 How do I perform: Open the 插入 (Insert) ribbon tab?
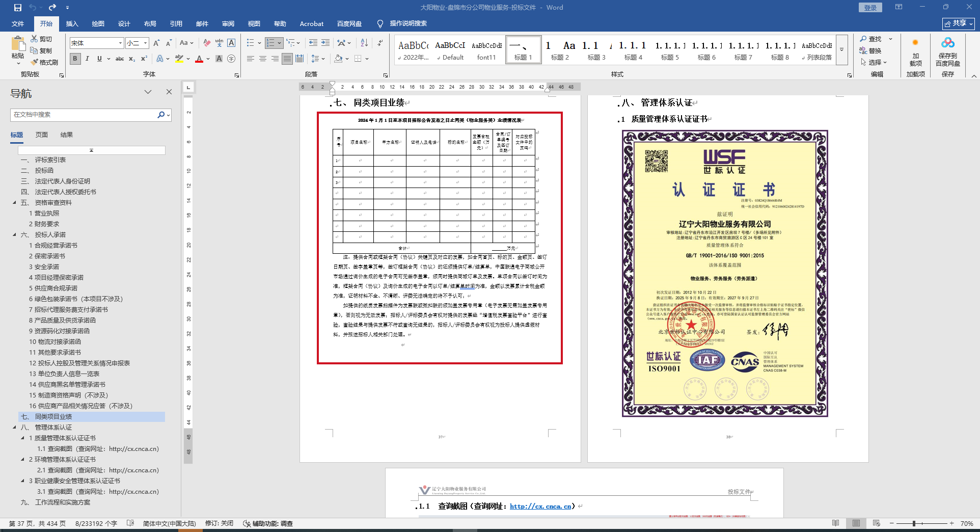point(72,23)
